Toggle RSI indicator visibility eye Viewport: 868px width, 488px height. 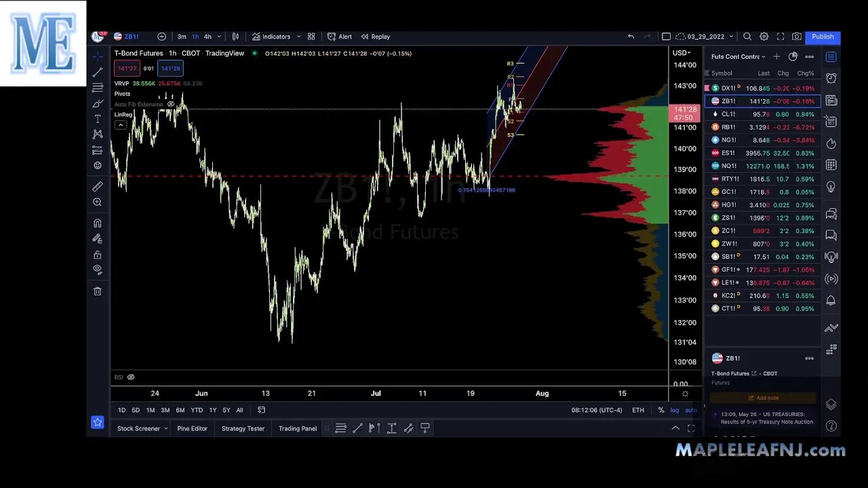[131, 377]
